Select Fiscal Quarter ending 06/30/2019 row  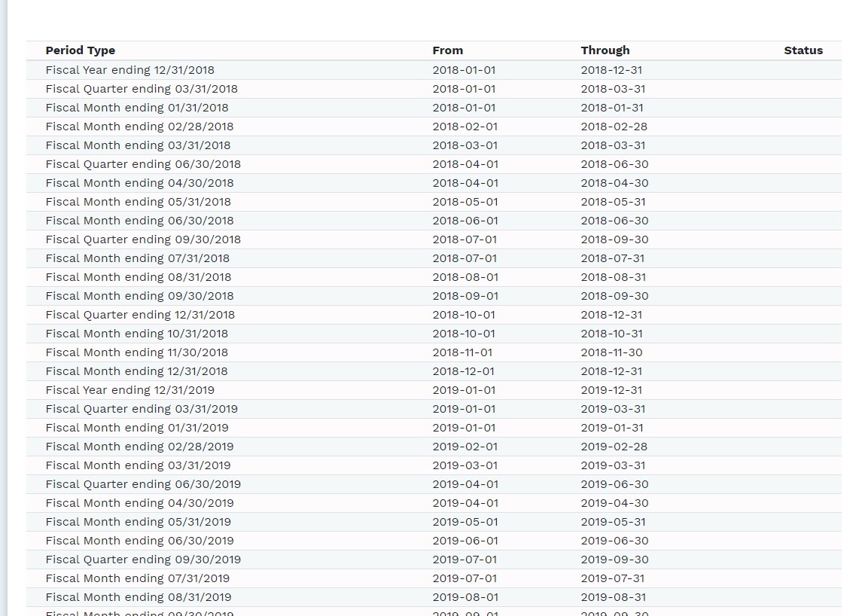coord(143,484)
